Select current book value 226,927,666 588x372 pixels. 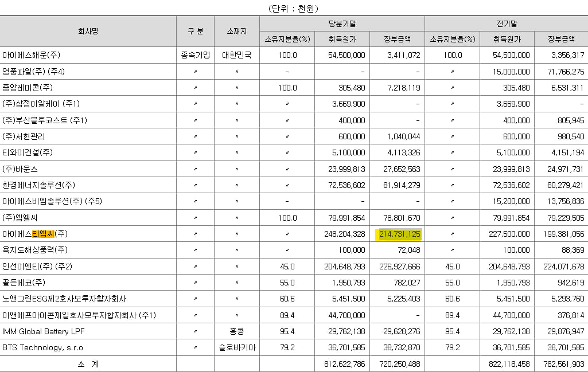[400, 267]
